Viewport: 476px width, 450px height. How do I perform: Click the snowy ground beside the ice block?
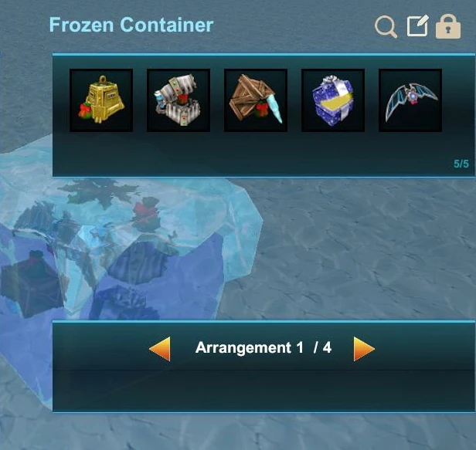click(364, 249)
